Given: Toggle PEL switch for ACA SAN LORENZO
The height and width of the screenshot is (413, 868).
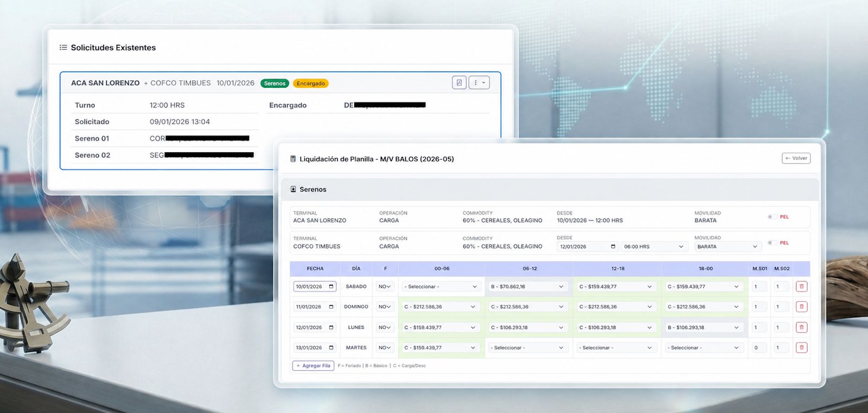Looking at the screenshot, I should [771, 217].
